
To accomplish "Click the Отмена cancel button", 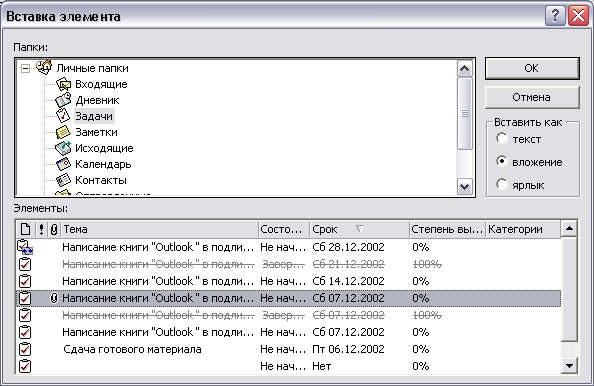I will click(532, 97).
